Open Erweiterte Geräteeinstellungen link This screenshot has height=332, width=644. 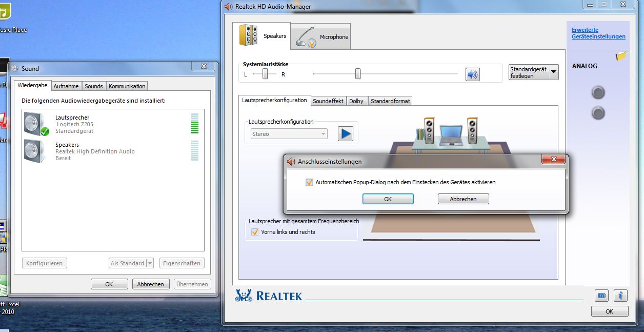pos(598,33)
